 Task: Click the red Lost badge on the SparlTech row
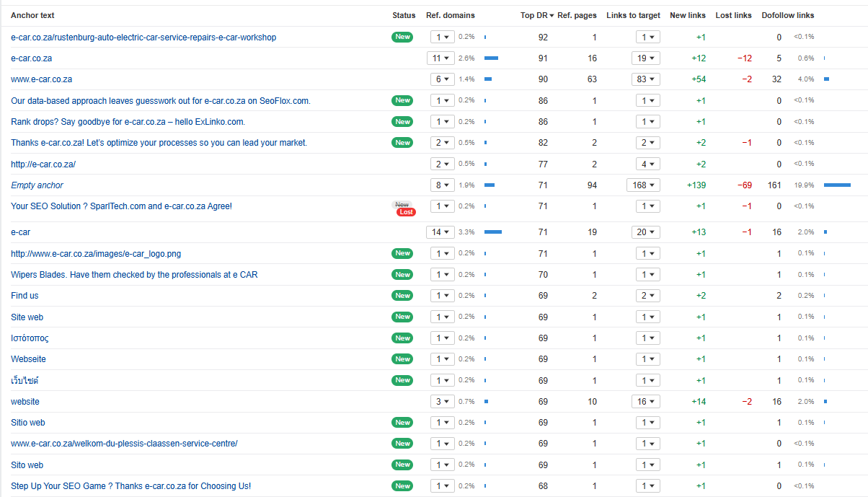coord(406,212)
